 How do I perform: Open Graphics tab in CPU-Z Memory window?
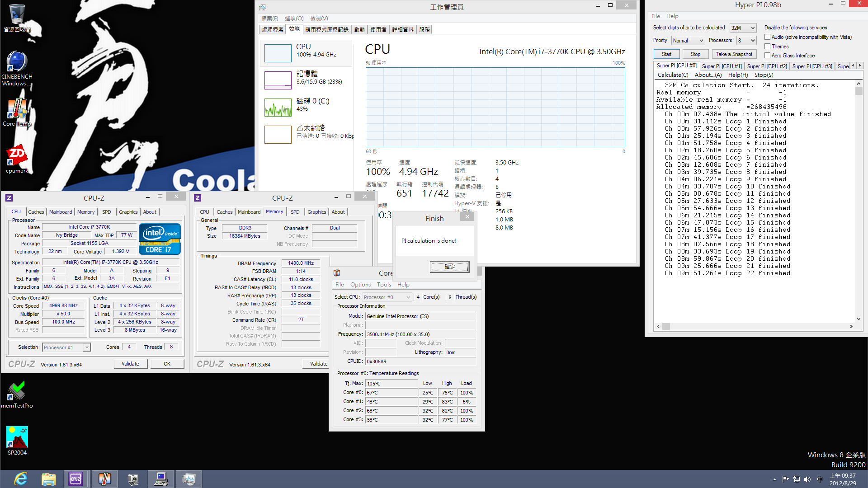pyautogui.click(x=316, y=211)
